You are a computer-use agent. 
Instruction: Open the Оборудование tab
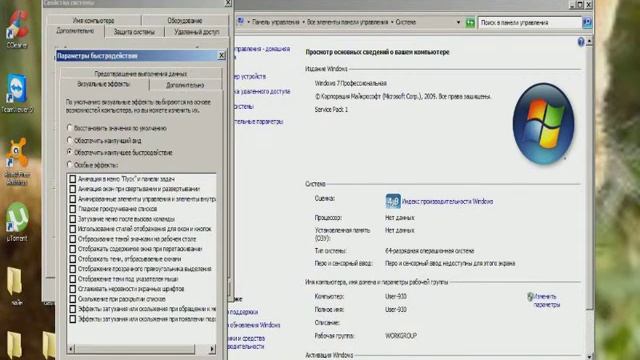tap(185, 20)
